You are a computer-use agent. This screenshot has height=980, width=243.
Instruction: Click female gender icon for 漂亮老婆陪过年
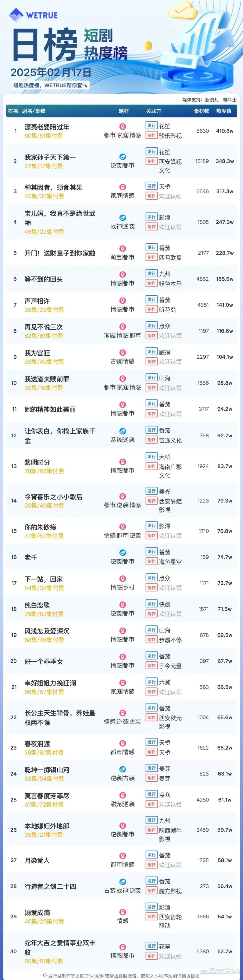(x=122, y=126)
